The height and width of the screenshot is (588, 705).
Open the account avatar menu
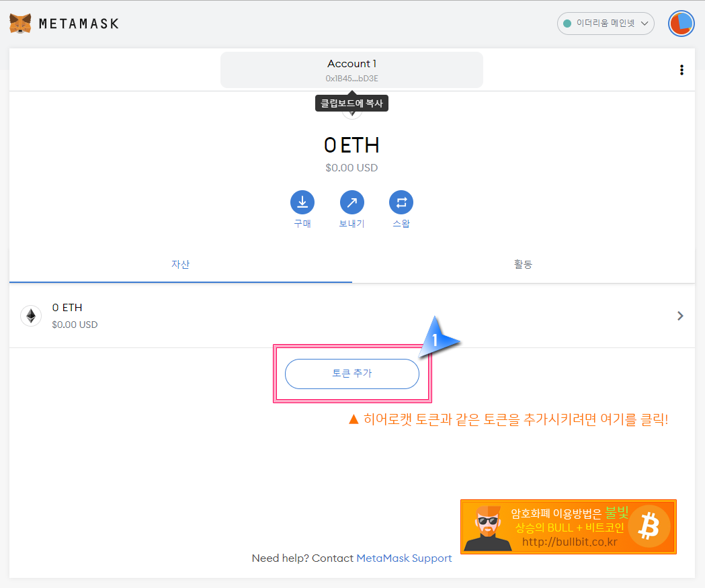[681, 24]
